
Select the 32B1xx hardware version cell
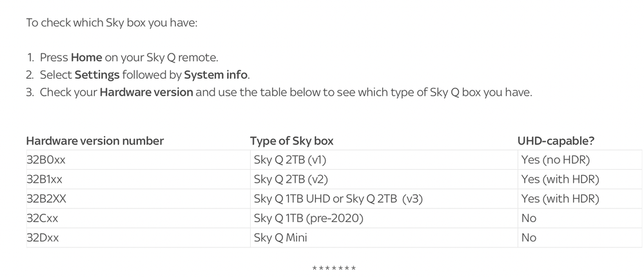pyautogui.click(x=44, y=180)
